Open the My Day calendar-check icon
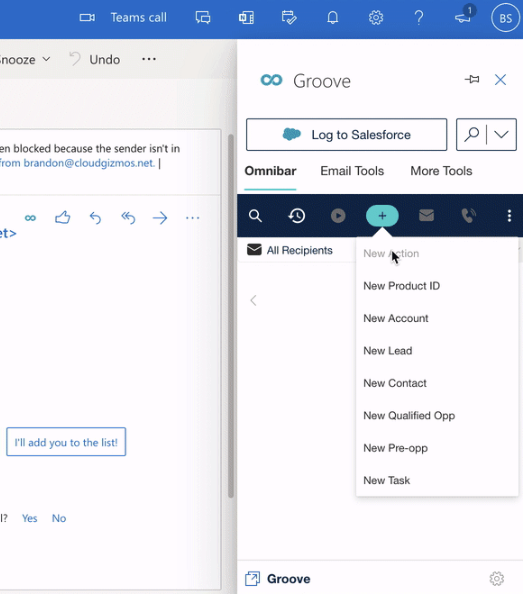 click(288, 18)
